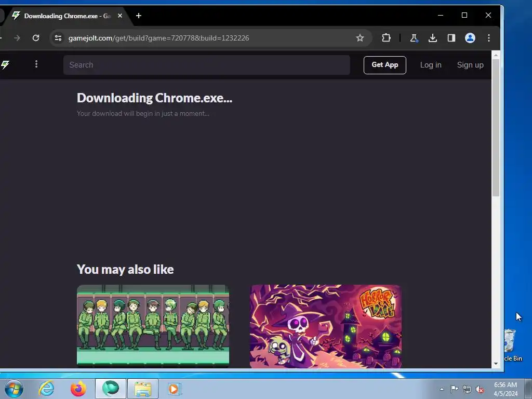This screenshot has height=399, width=532.
Task: Open site information icon in address bar
Action: tap(58, 38)
